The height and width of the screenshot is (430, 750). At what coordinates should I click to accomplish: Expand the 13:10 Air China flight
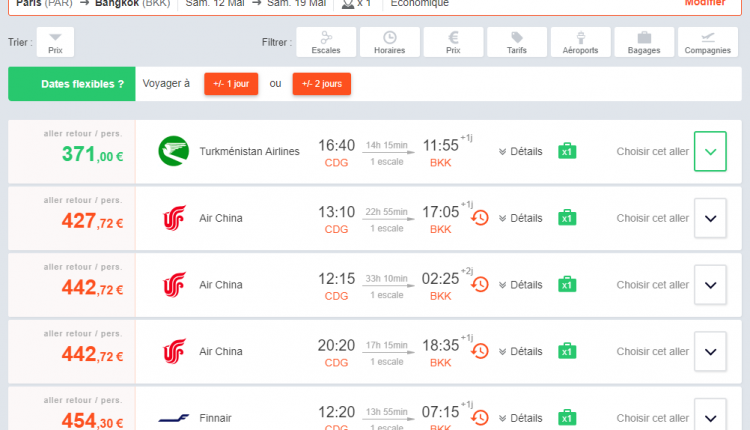point(710,218)
